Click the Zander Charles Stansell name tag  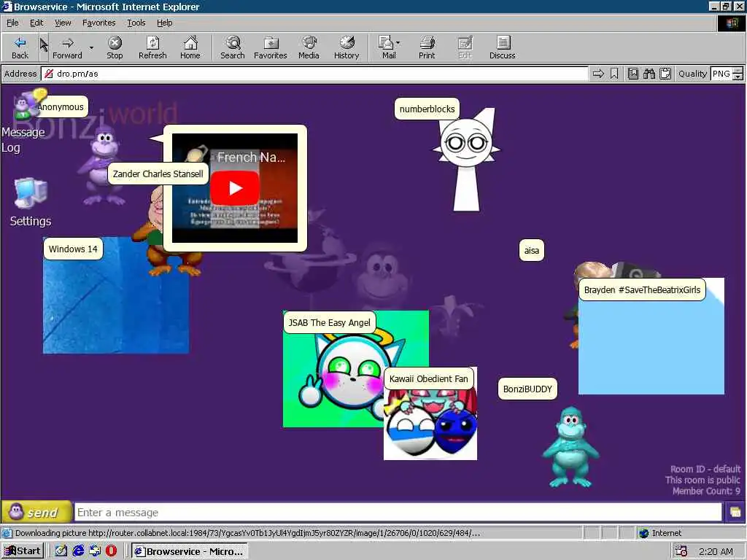click(158, 174)
